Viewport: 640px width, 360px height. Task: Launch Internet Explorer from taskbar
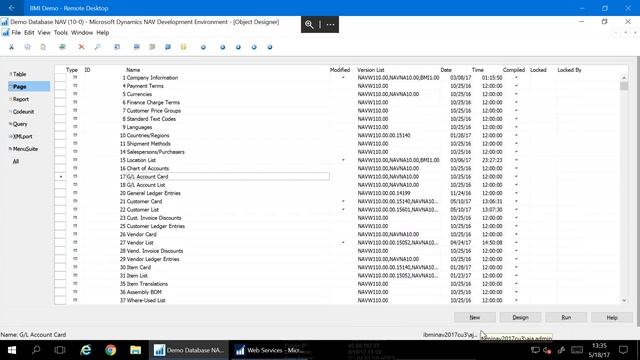point(86,350)
